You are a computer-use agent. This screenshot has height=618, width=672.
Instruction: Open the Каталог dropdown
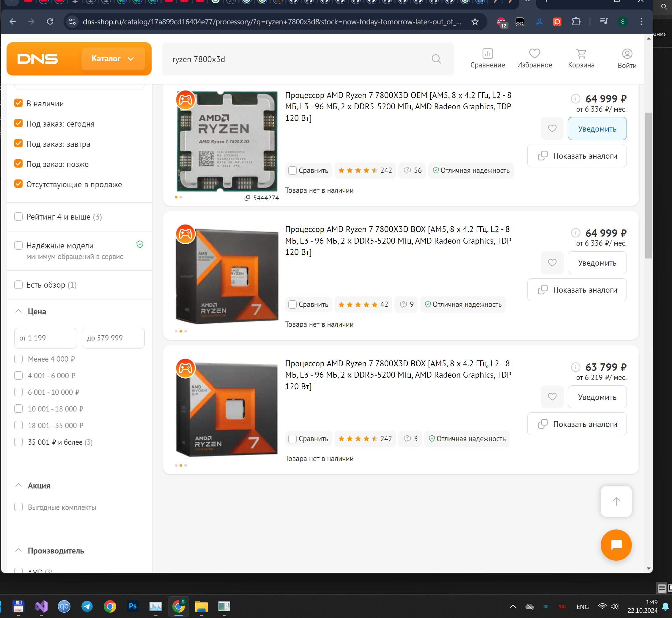tap(113, 59)
